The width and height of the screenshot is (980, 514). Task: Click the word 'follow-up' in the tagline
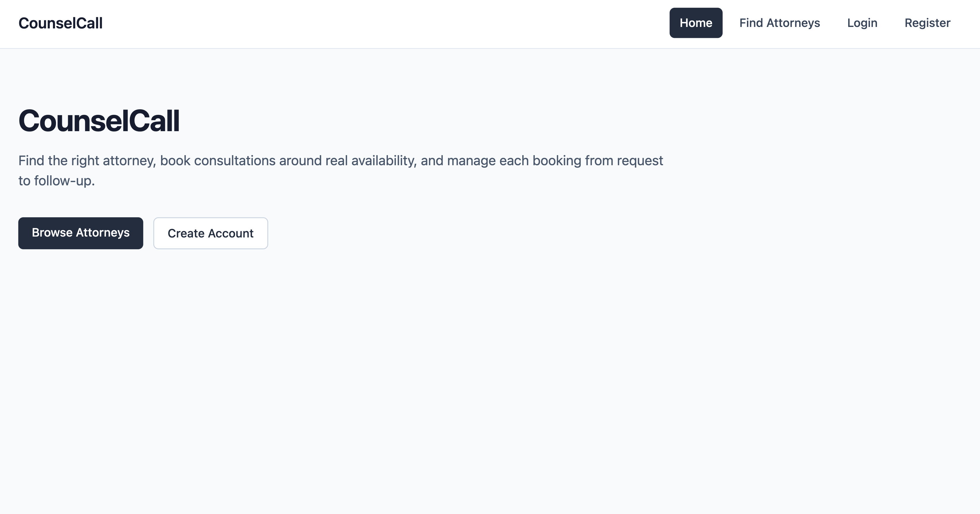(63, 181)
